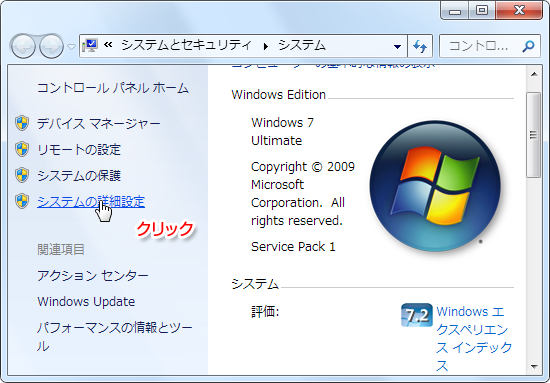Click the scrollbar down arrow

point(534,367)
